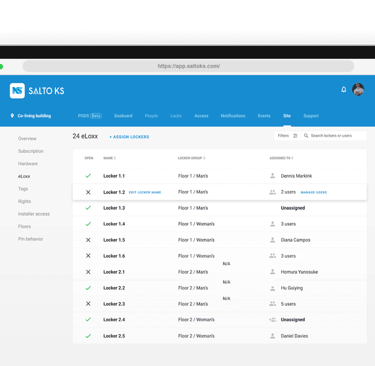Select the Site tab

(x=287, y=116)
